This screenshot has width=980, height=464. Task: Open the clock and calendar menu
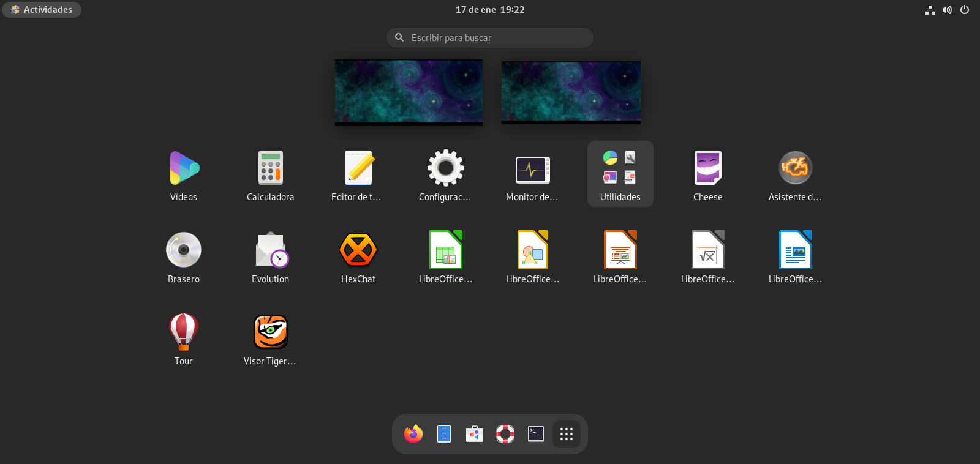point(490,10)
